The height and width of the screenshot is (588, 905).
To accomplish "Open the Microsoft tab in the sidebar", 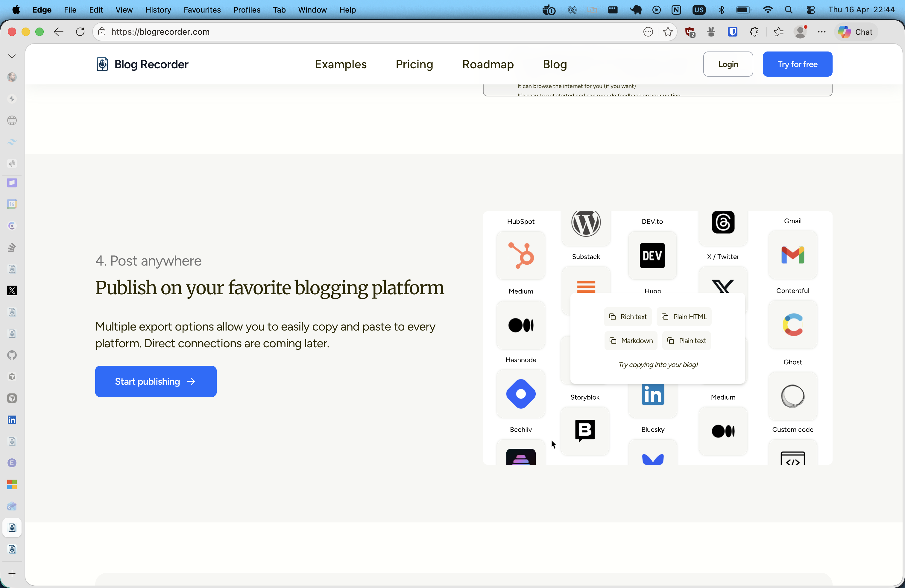I will coord(12,484).
